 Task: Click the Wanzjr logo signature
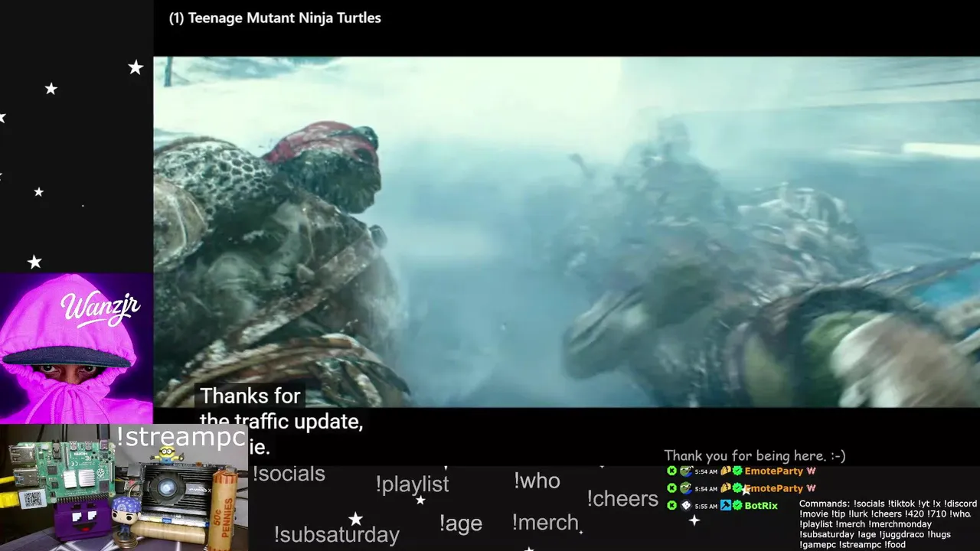click(x=100, y=310)
